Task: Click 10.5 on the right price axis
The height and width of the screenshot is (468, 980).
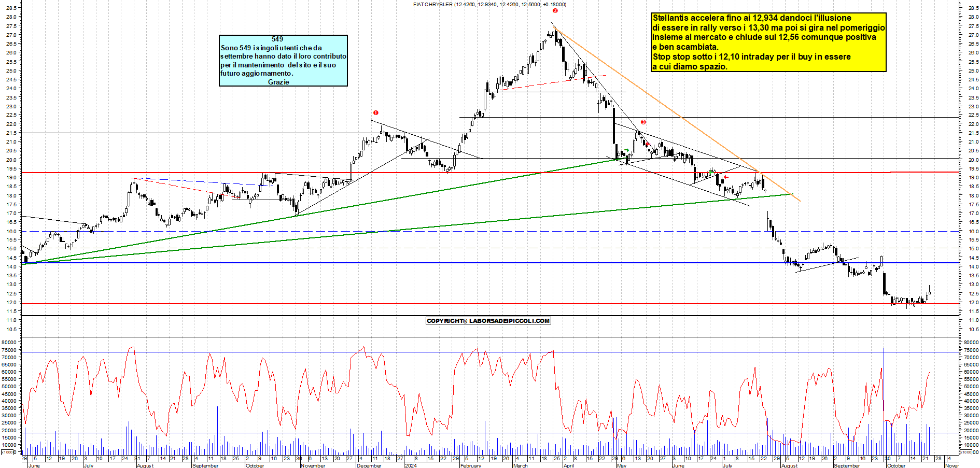Action: [973, 329]
